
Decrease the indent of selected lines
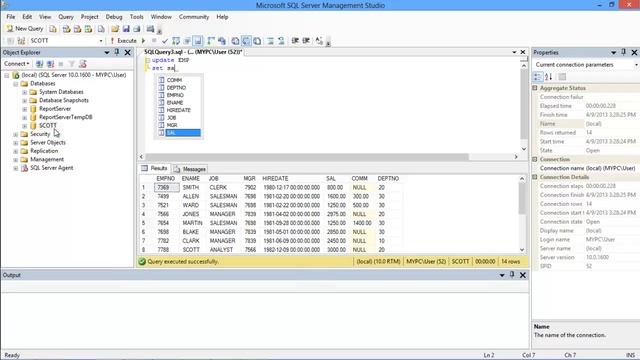pyautogui.click(x=295, y=41)
